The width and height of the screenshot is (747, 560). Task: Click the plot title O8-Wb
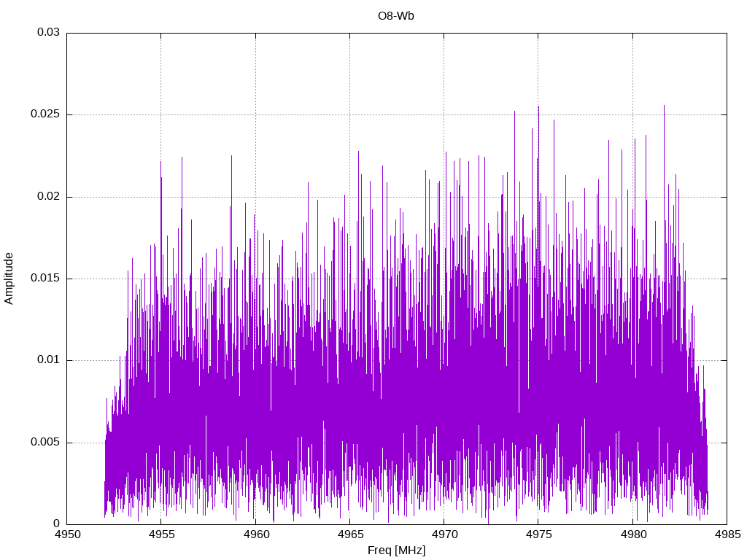pyautogui.click(x=396, y=16)
